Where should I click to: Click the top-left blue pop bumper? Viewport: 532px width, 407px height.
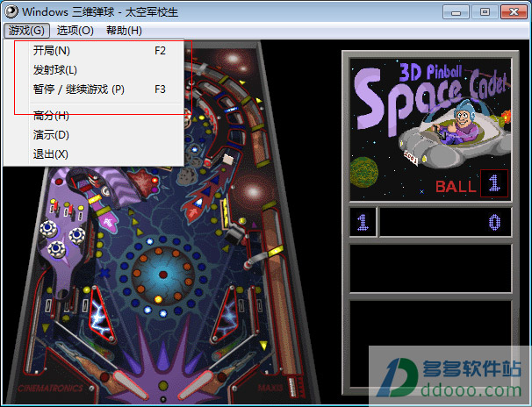click(x=48, y=228)
